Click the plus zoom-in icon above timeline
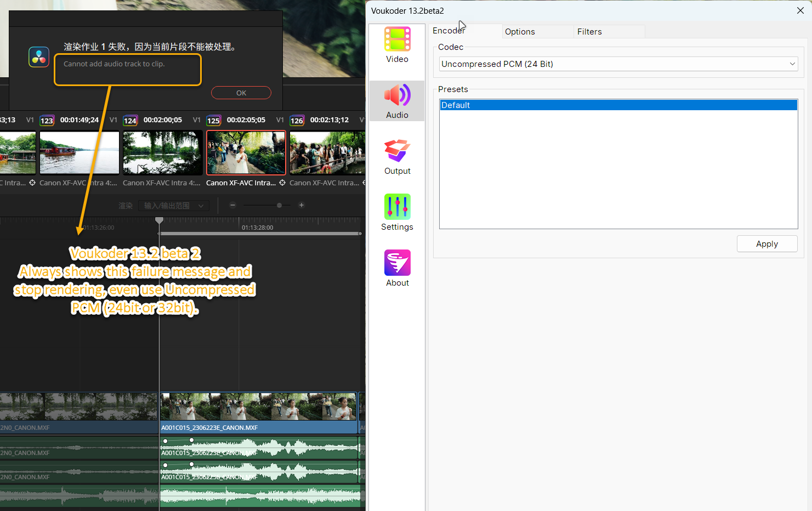The height and width of the screenshot is (511, 812). 301,205
